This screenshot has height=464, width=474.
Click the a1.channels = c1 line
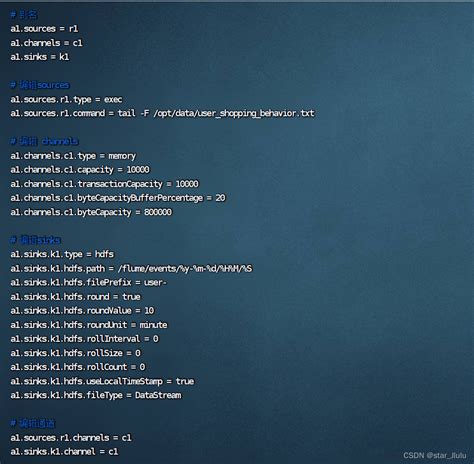46,43
